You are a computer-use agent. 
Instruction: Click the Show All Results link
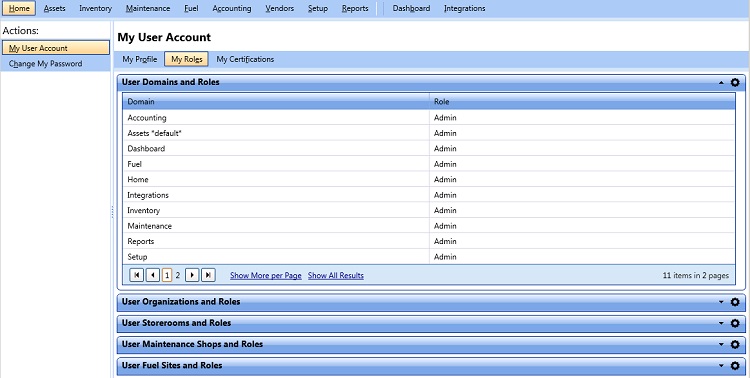tap(336, 276)
